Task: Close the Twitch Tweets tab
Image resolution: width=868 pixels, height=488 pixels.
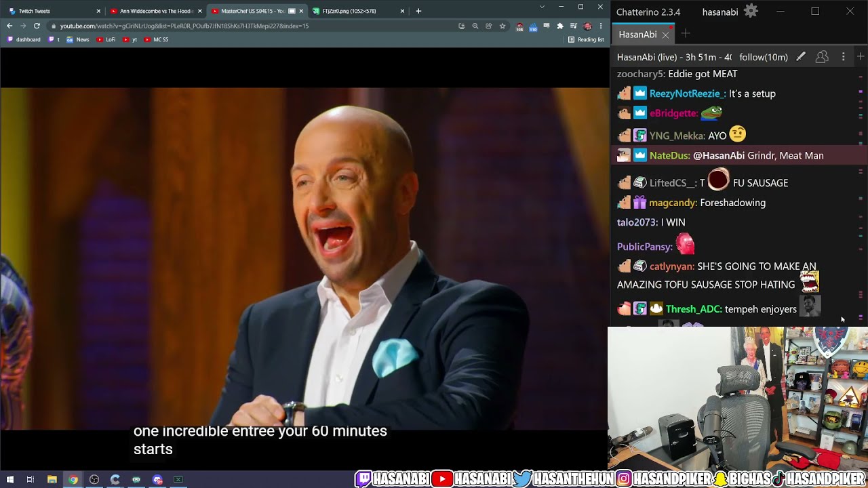Action: click(98, 11)
